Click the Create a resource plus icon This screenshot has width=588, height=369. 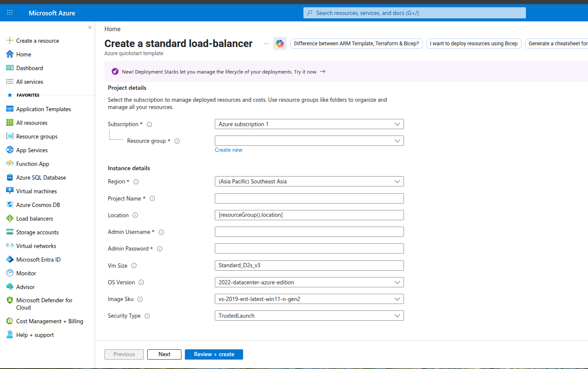tap(9, 41)
